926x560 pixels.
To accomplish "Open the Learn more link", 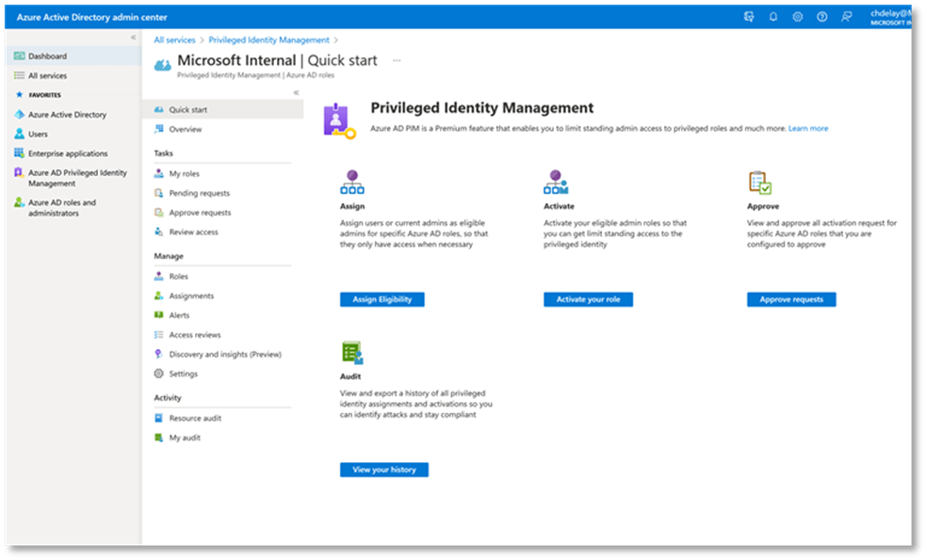I will pos(808,128).
